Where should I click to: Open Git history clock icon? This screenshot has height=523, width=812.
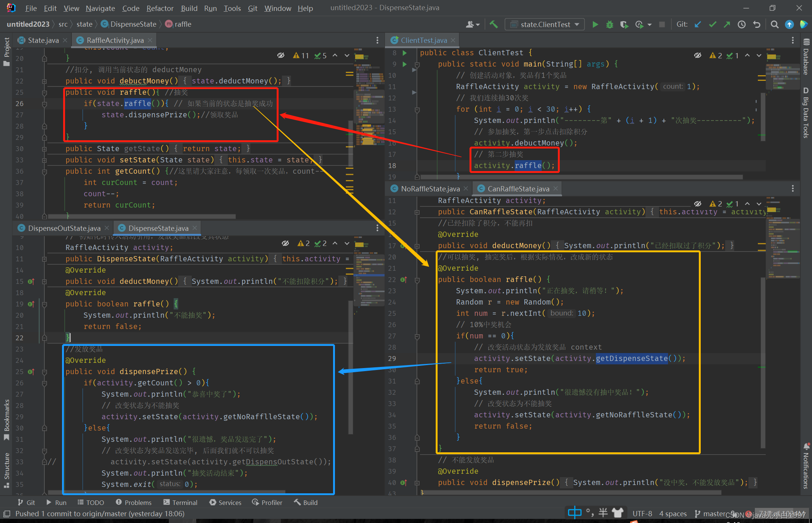(741, 24)
